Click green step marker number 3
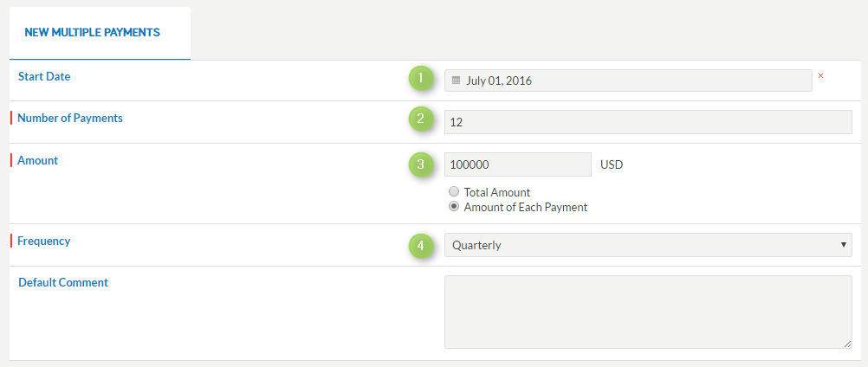This screenshot has height=367, width=868. click(421, 164)
